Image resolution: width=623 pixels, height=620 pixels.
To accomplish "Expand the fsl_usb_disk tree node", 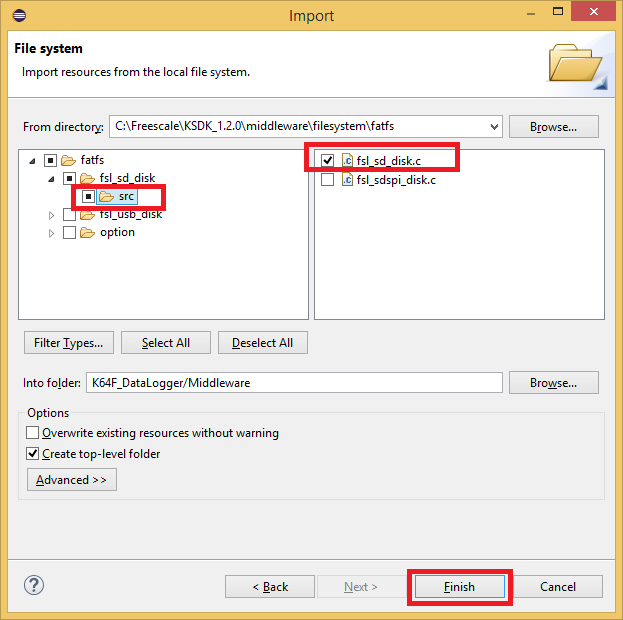I will 52,215.
